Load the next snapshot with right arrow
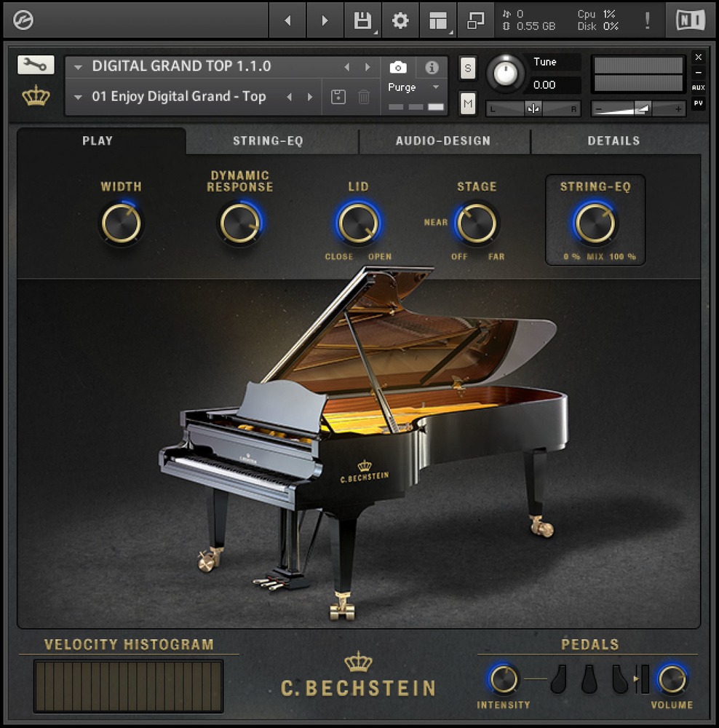Screen dimensions: 719x728 pos(309,96)
